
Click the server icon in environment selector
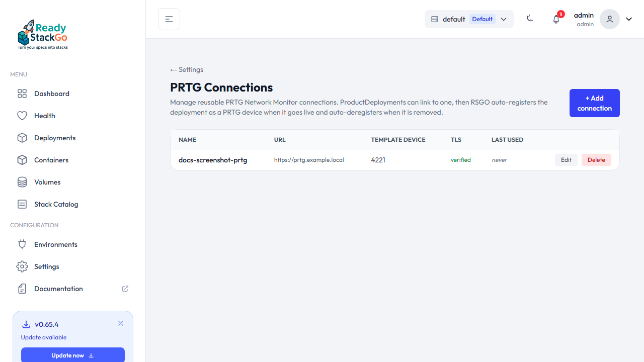click(x=435, y=19)
